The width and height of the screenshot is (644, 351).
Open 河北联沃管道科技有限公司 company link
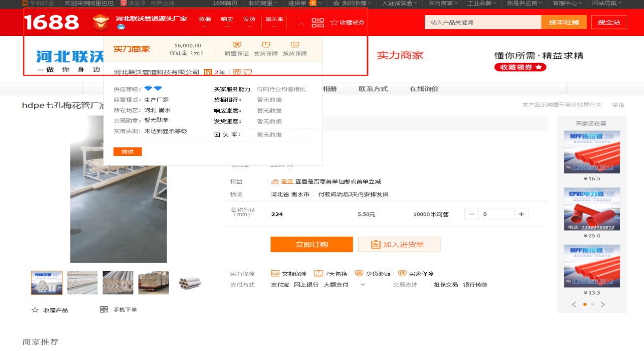pyautogui.click(x=156, y=72)
